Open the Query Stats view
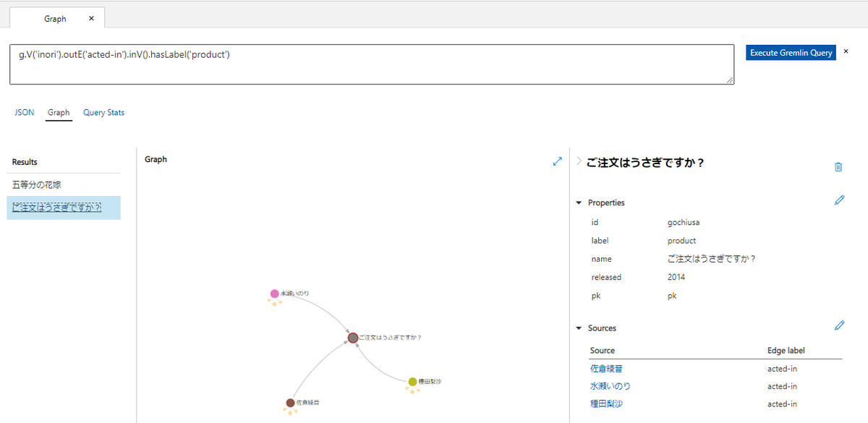 (103, 112)
